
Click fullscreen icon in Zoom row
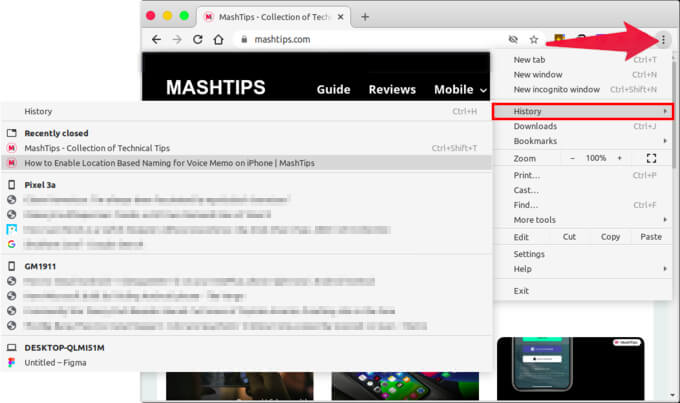pos(651,158)
